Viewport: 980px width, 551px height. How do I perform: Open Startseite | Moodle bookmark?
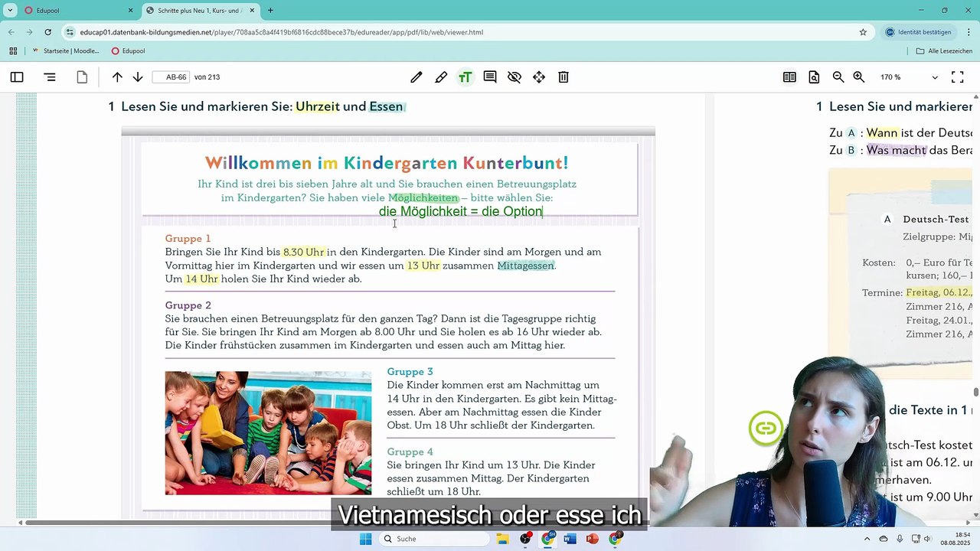[66, 51]
